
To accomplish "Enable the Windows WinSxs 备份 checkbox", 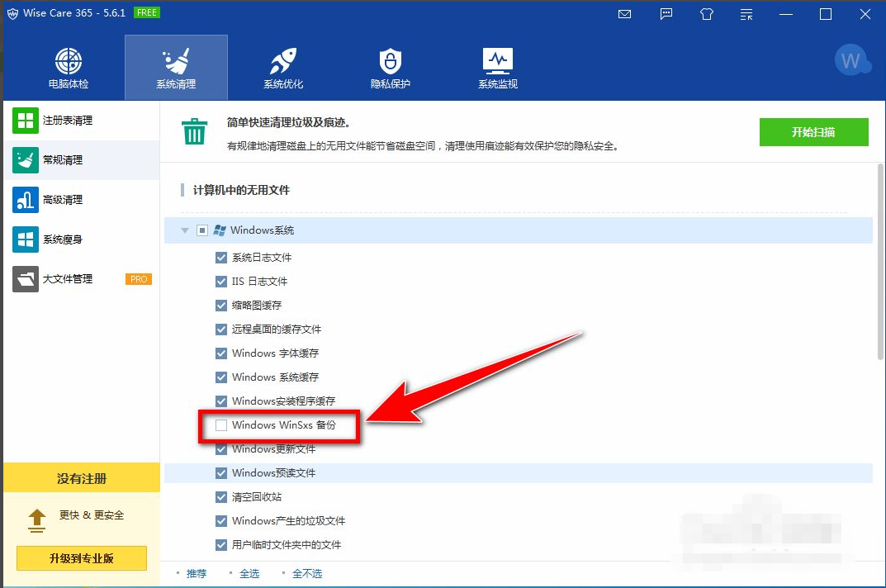I will point(221,425).
